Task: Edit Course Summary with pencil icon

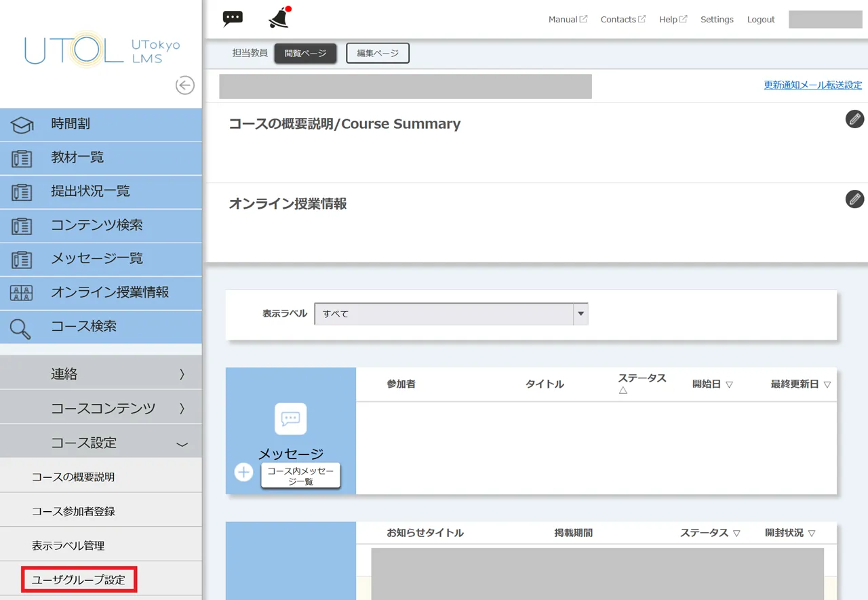Action: pyautogui.click(x=854, y=119)
